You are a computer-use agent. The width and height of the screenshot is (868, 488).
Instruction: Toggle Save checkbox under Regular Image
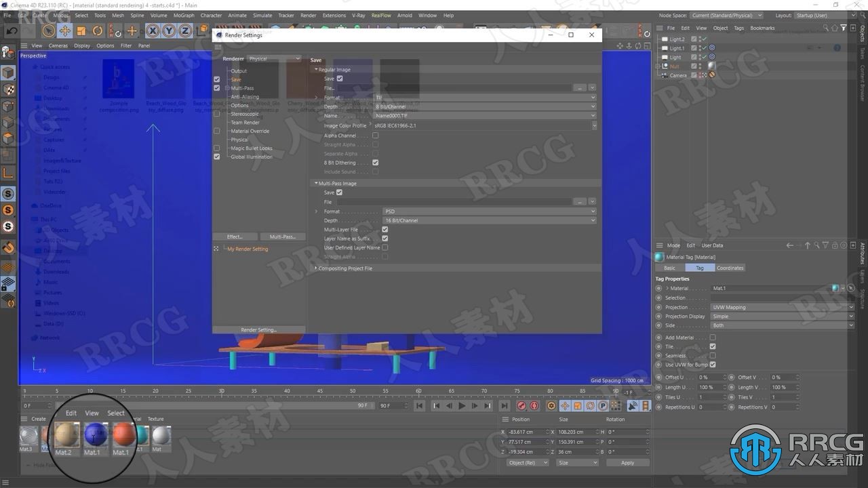pos(340,79)
